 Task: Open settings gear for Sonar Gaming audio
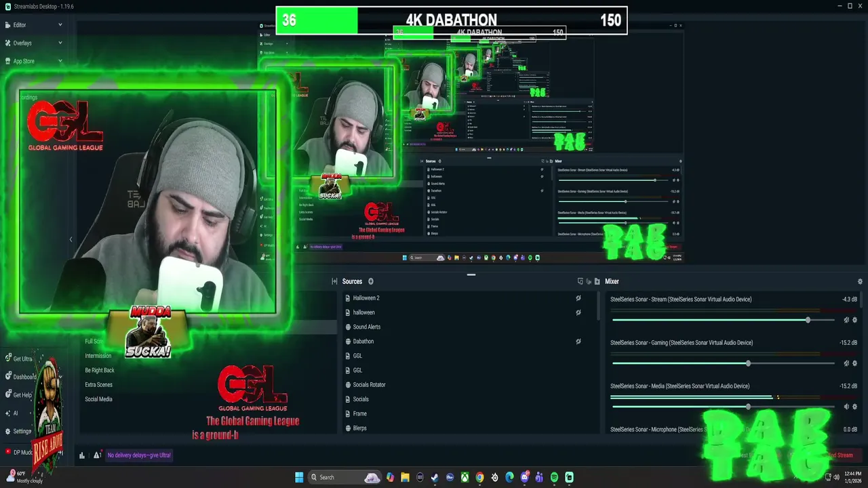[x=854, y=363]
